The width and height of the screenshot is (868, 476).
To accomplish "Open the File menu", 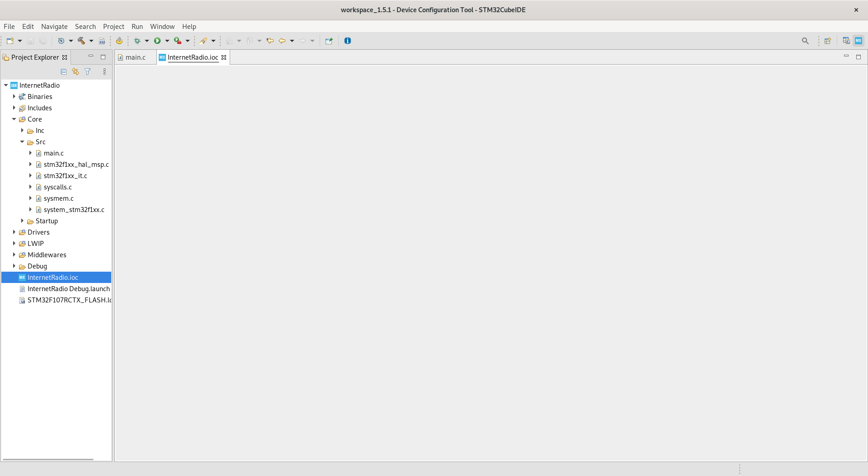I will [x=9, y=27].
